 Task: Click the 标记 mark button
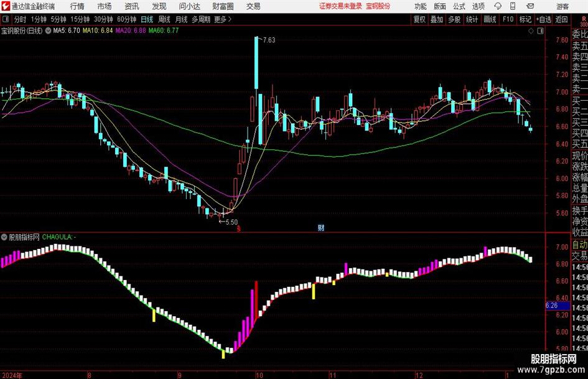(x=525, y=19)
